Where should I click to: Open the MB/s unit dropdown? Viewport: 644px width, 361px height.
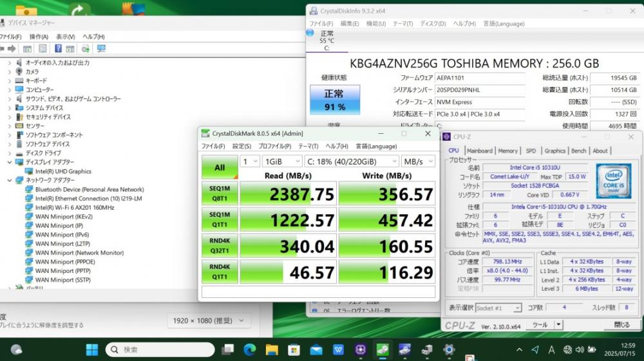tap(418, 162)
